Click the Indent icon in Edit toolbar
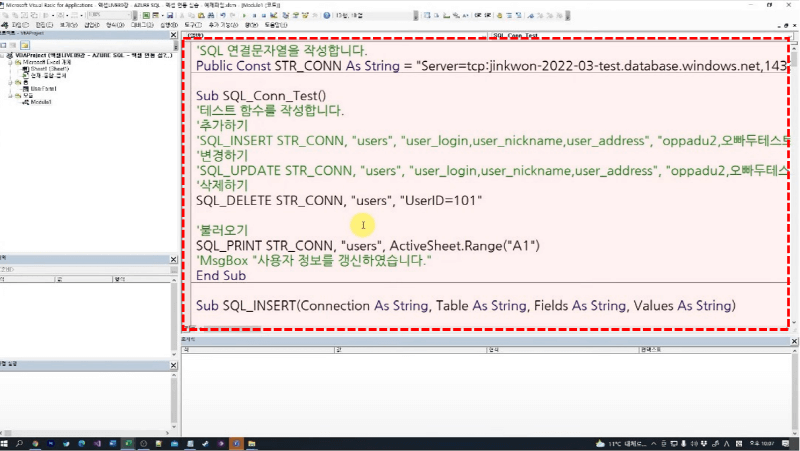The width and height of the screenshot is (800, 451). coord(478,15)
